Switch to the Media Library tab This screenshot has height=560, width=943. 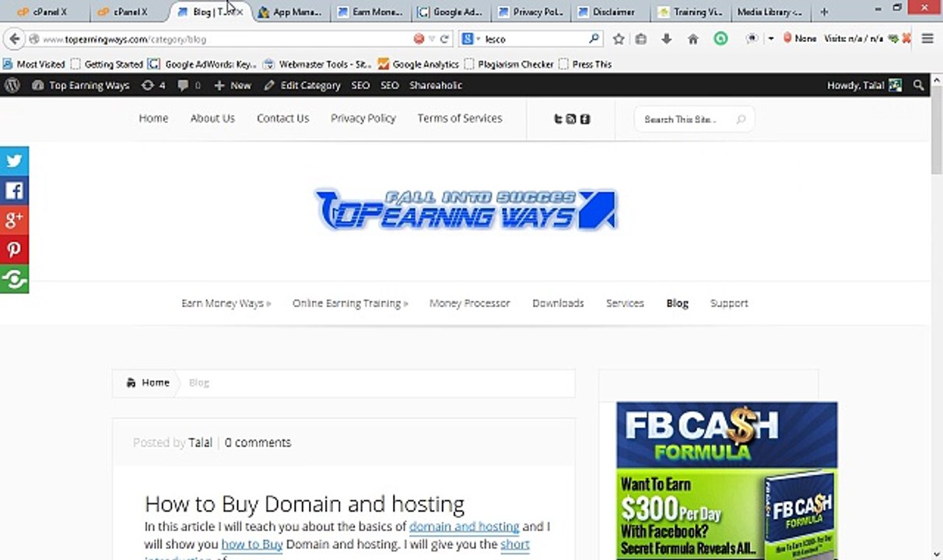tap(770, 12)
